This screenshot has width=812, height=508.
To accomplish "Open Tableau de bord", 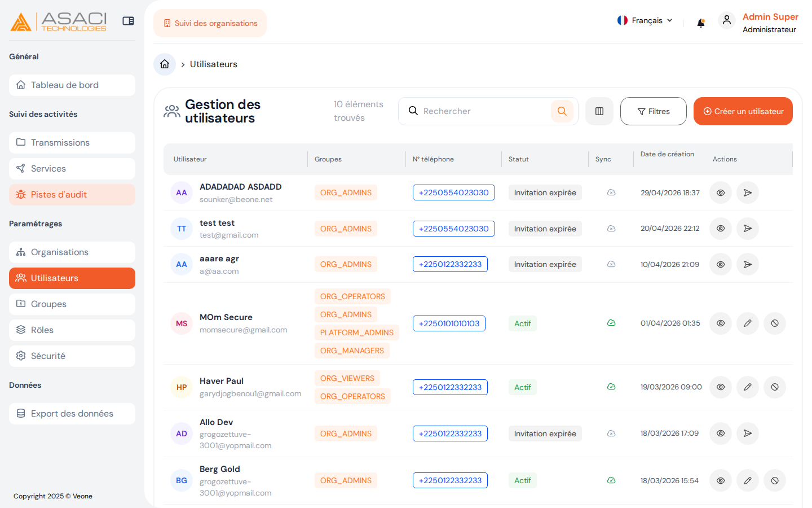I will (72, 85).
